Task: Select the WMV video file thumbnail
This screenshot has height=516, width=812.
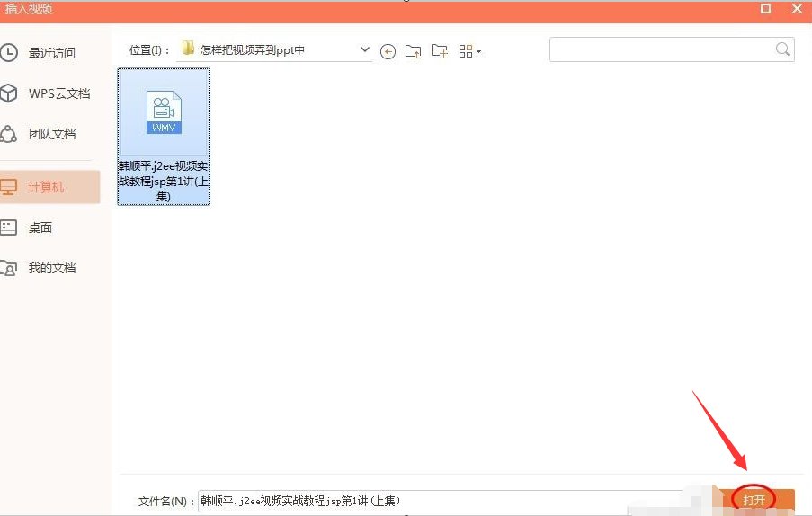Action: (164, 112)
